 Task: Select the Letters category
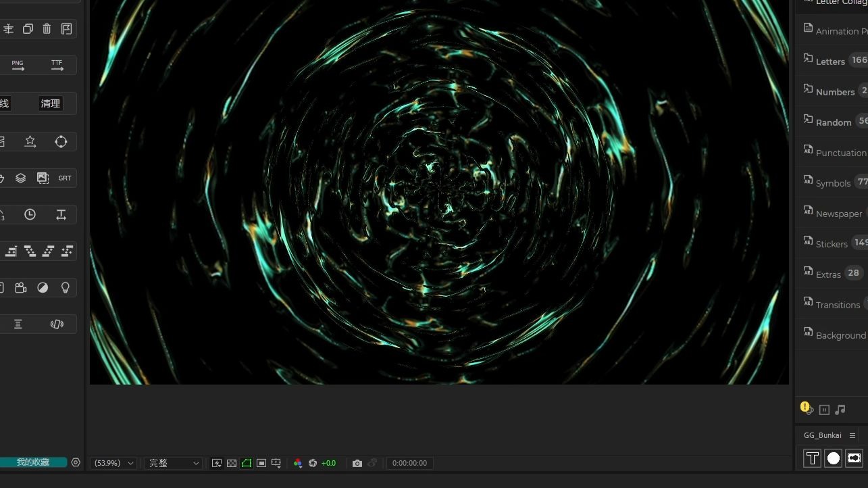point(832,61)
